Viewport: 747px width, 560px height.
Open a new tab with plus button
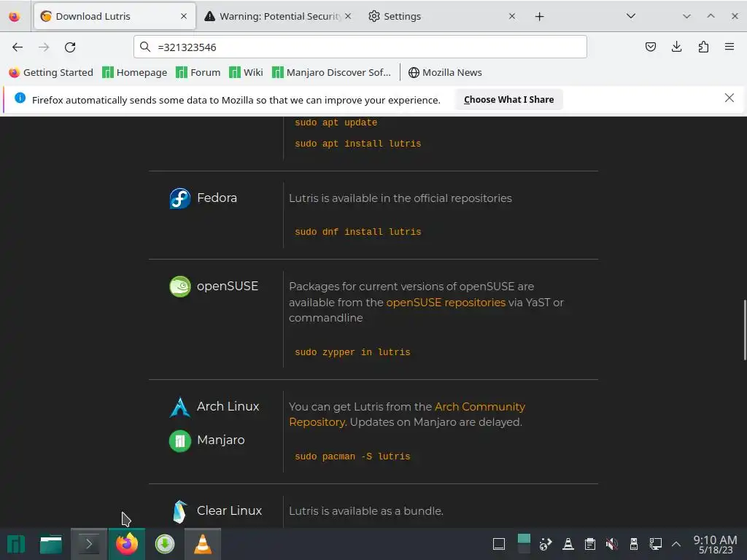coord(539,17)
